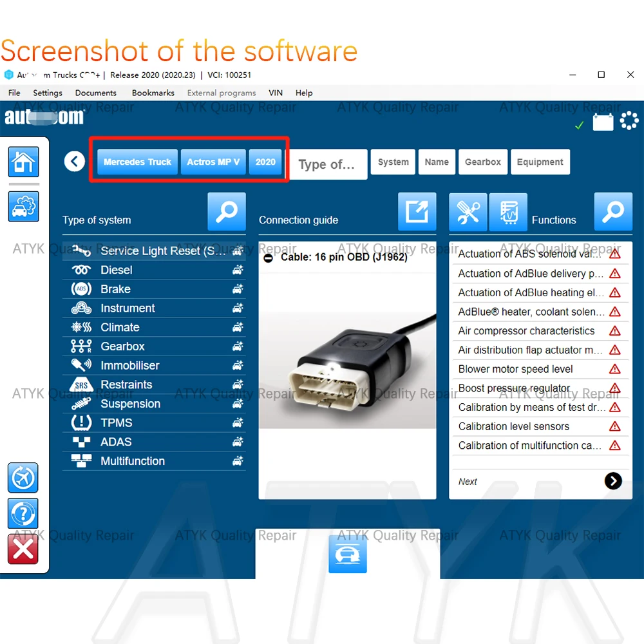Open Calibration level sensors function
This screenshot has width=644, height=644.
(540, 426)
